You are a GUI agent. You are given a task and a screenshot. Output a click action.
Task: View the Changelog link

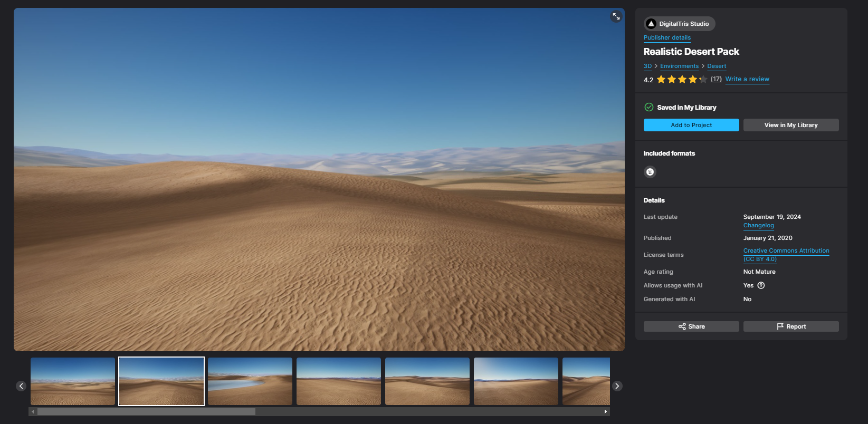(x=758, y=226)
